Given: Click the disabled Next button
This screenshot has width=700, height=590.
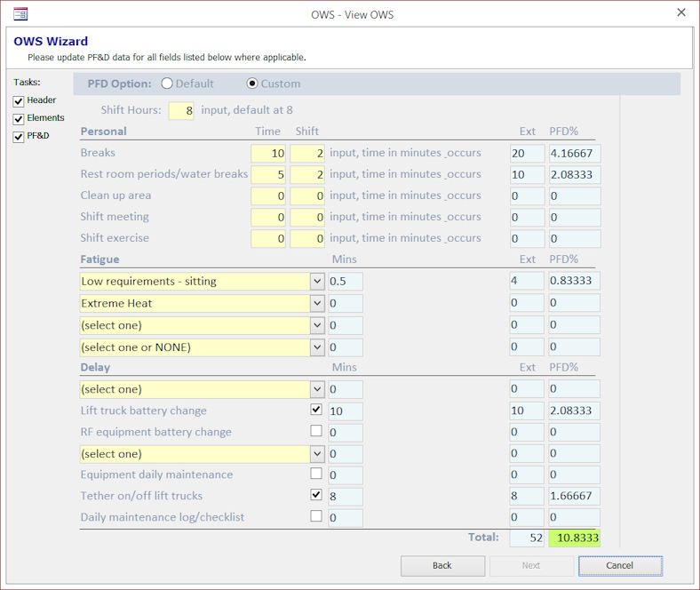Looking at the screenshot, I should point(531,566).
